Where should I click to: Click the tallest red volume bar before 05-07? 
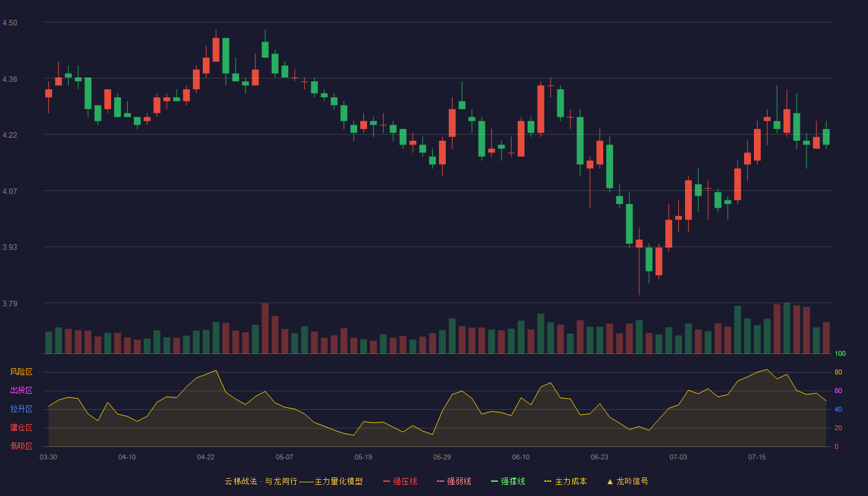(265, 329)
